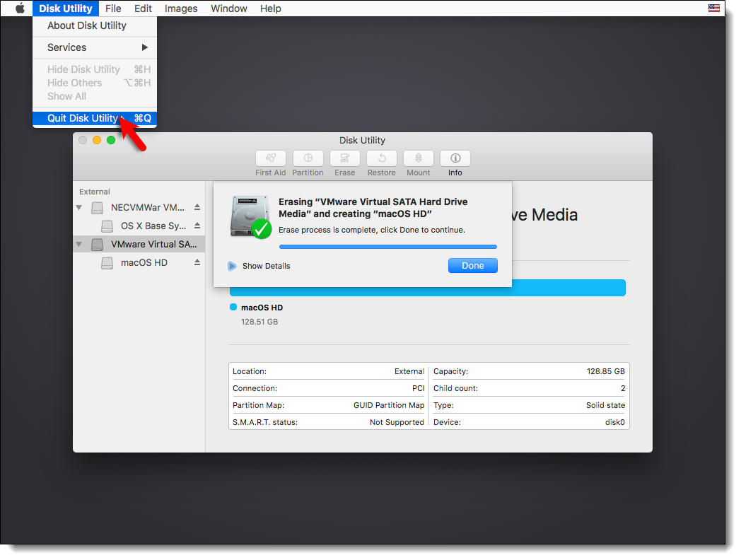Open the File menu
This screenshot has width=741, height=560.
(x=113, y=8)
